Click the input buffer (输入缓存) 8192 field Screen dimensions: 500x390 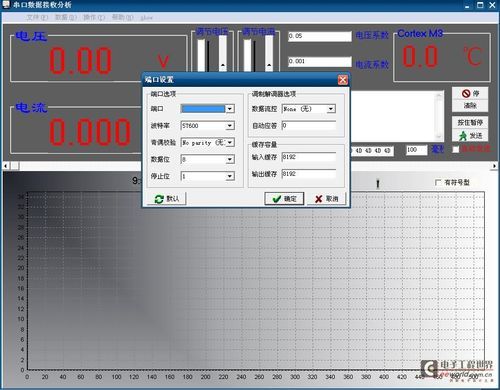[309, 157]
